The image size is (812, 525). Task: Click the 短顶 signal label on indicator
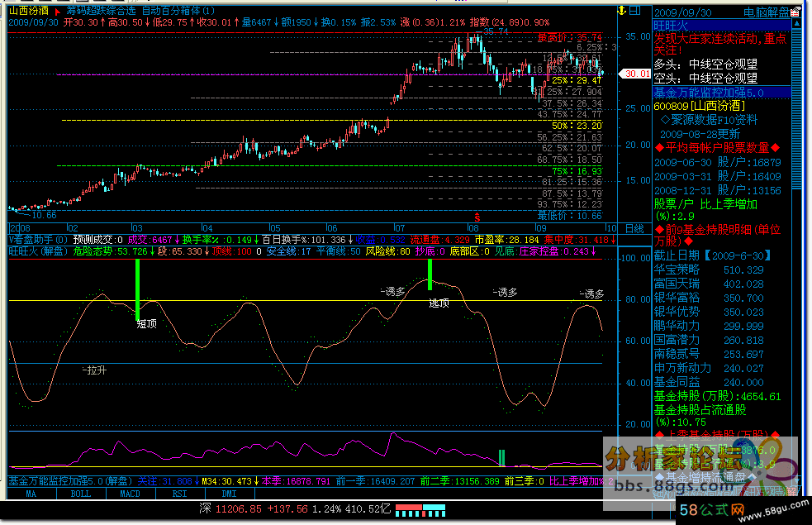(x=146, y=324)
